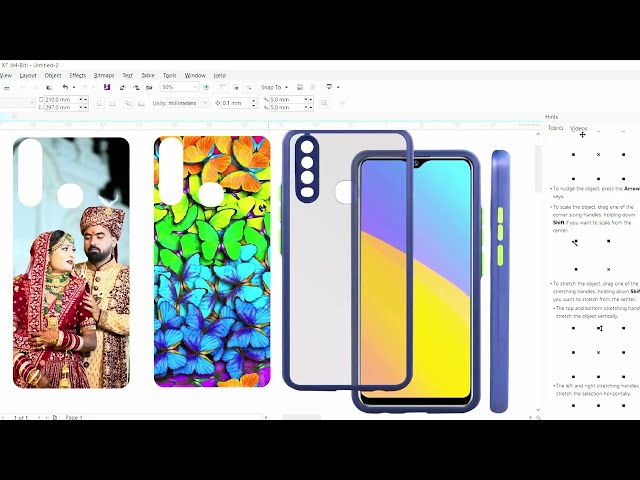Screen dimensions: 640x480
Task: Toggle the Treat As Filled icon
Action: [x=324, y=103]
